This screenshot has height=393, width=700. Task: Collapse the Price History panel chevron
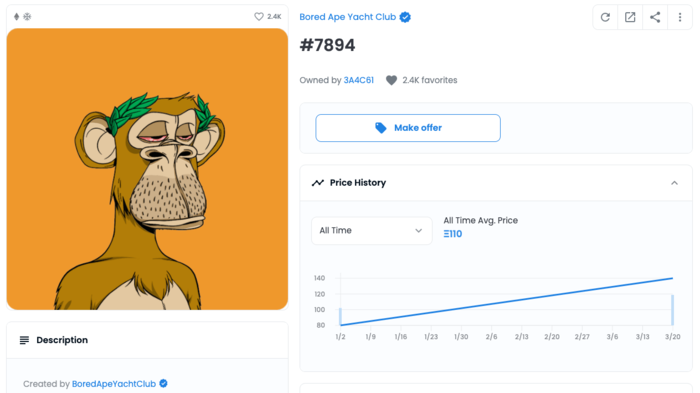point(674,183)
